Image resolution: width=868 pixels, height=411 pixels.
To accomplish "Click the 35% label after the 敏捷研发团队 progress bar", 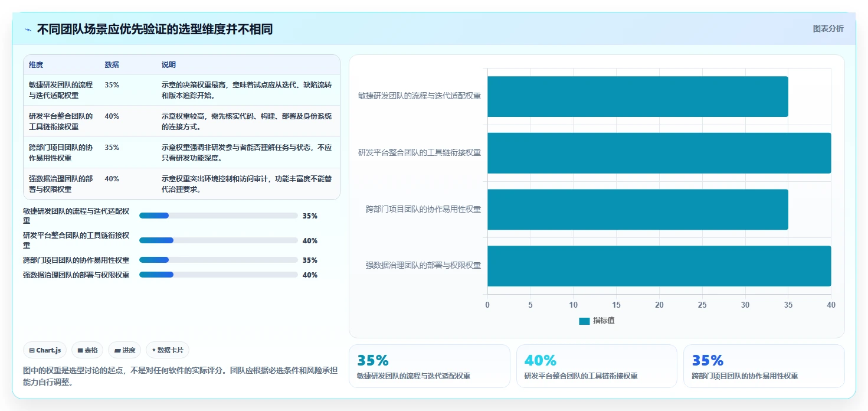I will coord(310,216).
